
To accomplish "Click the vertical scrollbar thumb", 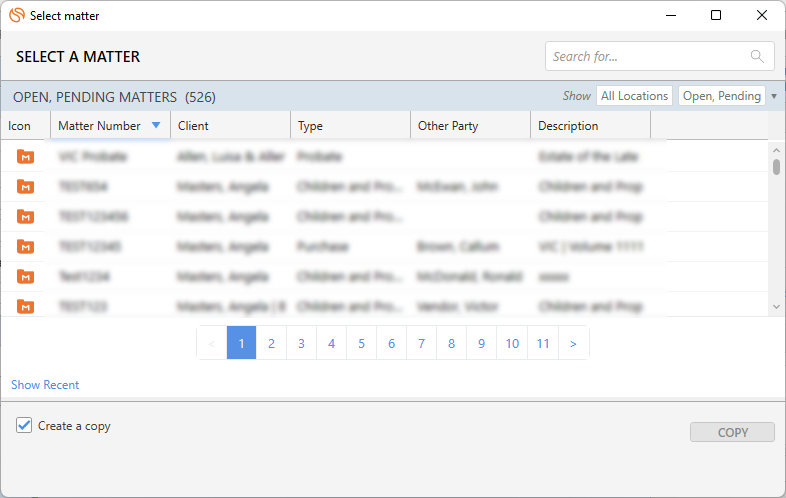I will [x=776, y=167].
